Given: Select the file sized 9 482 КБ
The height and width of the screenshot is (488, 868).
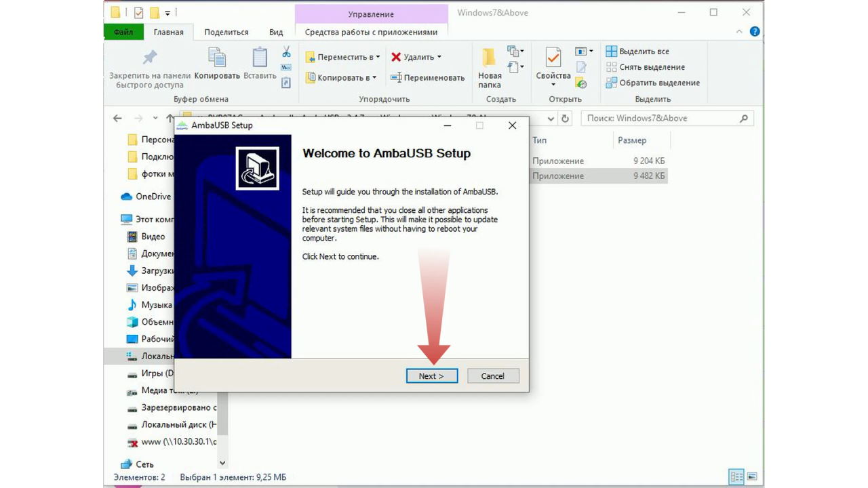Looking at the screenshot, I should 598,176.
